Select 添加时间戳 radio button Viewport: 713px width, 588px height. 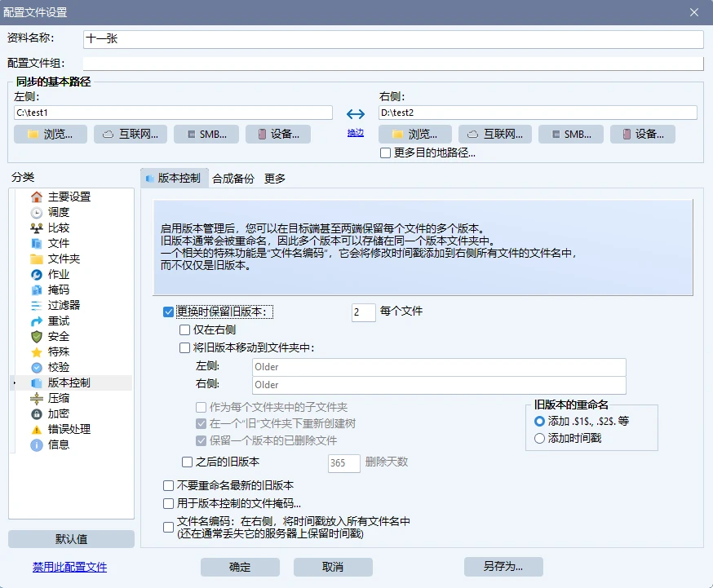click(539, 439)
